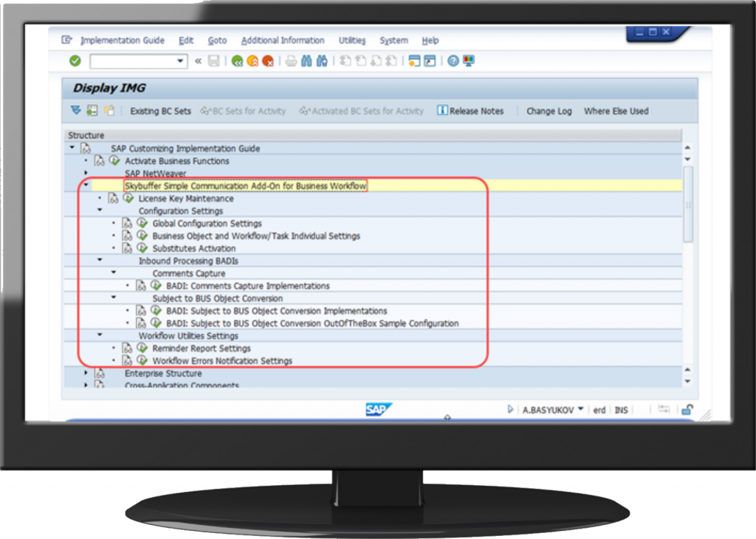Click the First Page icon

pyautogui.click(x=345, y=61)
